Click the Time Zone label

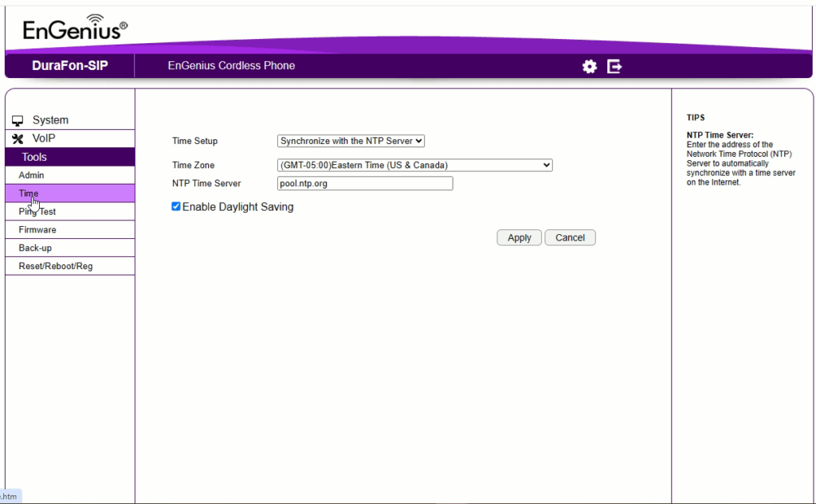pyautogui.click(x=193, y=165)
